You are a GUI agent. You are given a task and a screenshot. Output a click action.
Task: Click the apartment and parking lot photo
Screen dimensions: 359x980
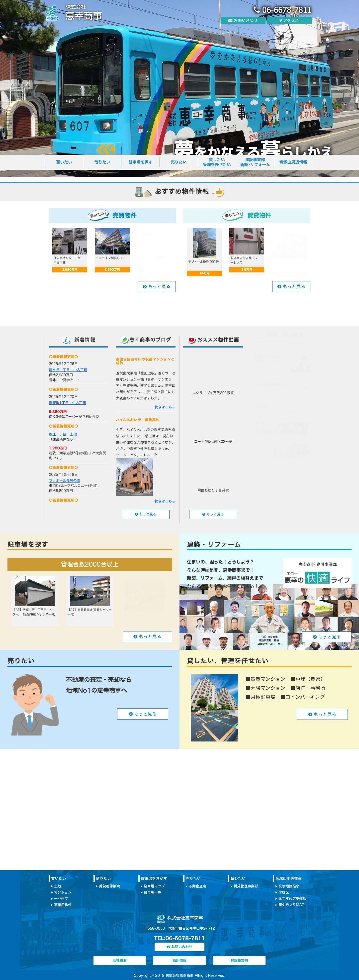point(214,708)
